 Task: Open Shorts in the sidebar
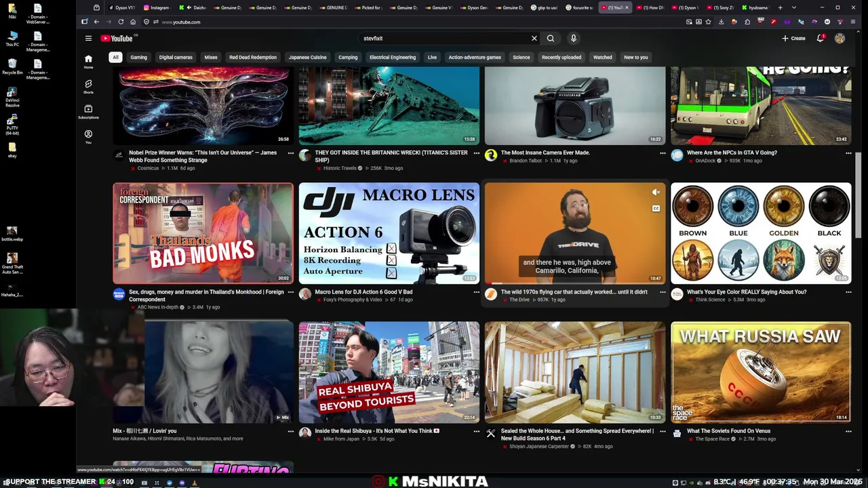pyautogui.click(x=88, y=87)
